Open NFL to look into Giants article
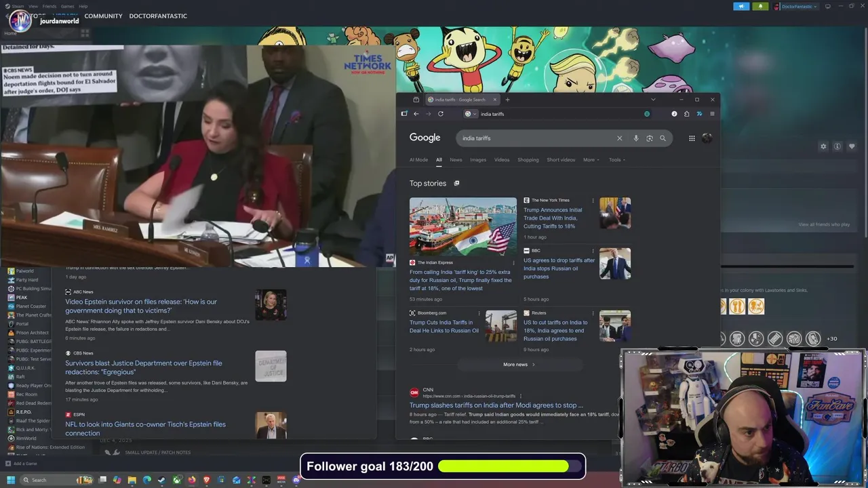 click(145, 428)
